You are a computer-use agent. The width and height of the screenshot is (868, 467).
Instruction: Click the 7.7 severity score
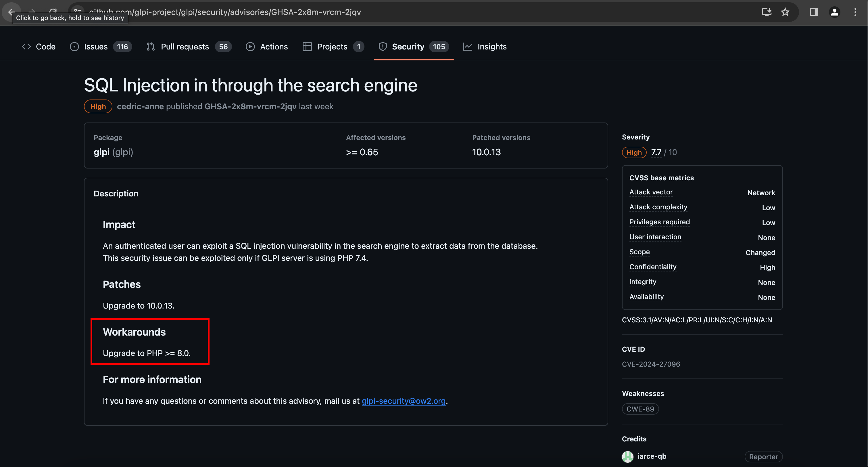click(656, 152)
